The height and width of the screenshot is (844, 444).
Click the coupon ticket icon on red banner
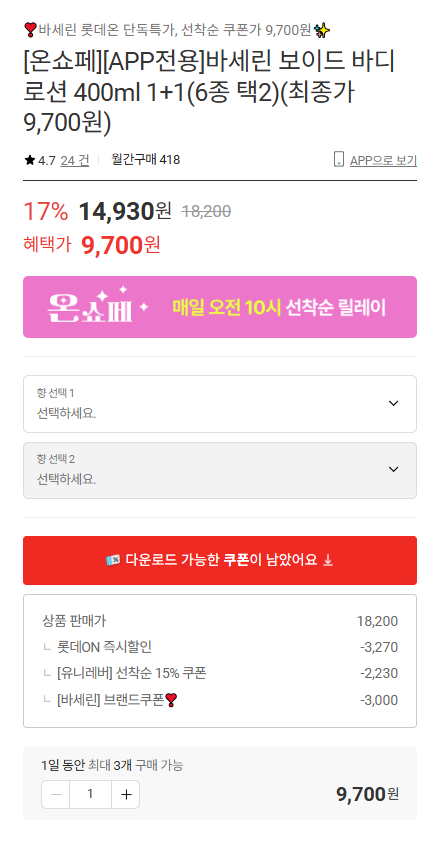(x=113, y=560)
